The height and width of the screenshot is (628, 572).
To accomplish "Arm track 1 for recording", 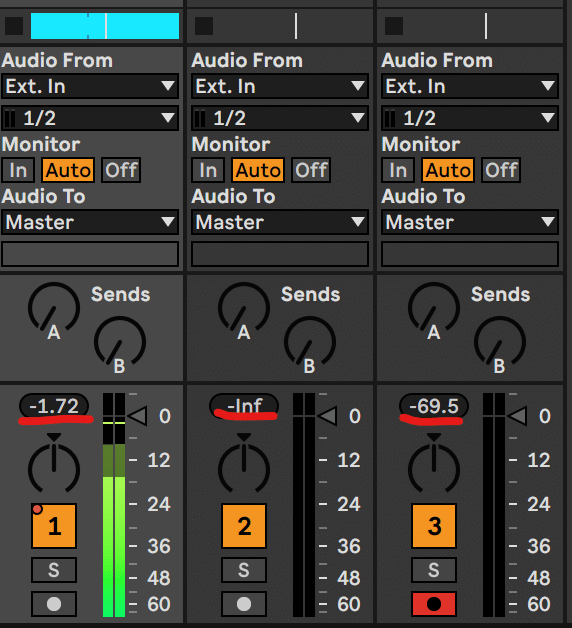I will click(x=54, y=604).
